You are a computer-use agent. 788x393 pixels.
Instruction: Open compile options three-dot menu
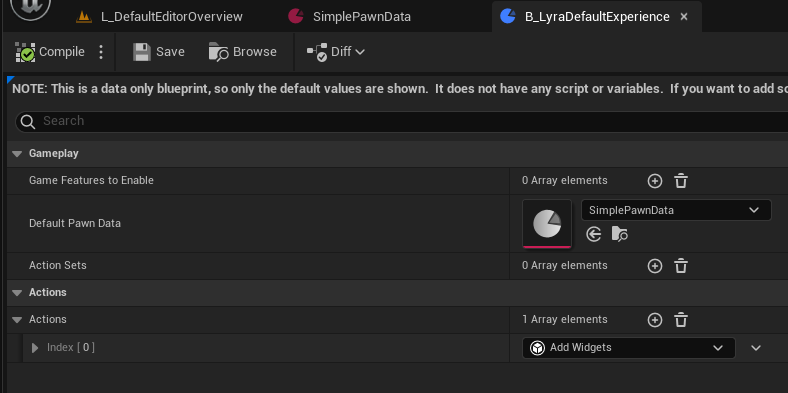(101, 52)
